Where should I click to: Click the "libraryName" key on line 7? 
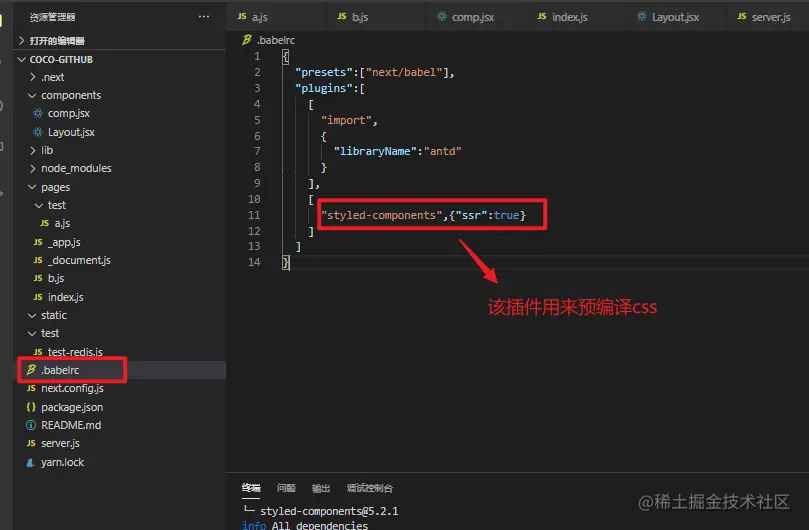pyautogui.click(x=375, y=151)
